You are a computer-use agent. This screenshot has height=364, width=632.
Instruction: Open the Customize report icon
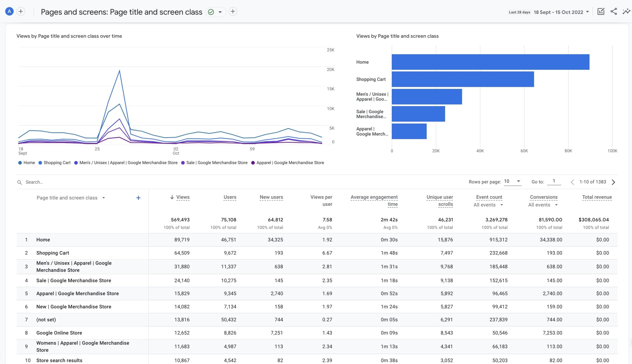601,12
